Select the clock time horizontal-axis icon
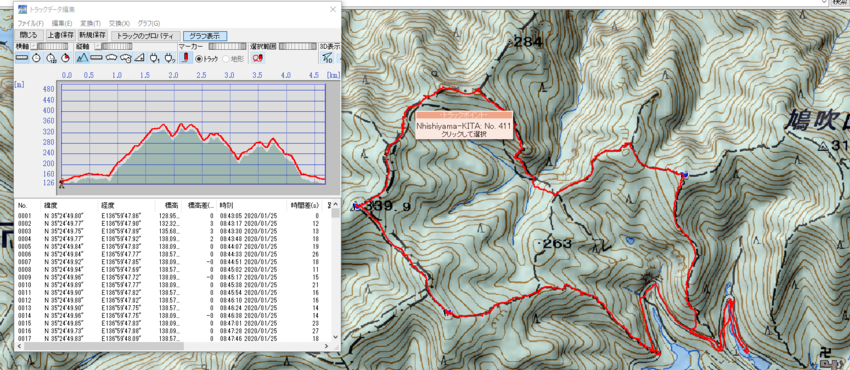This screenshot has width=850, height=370. (36, 57)
